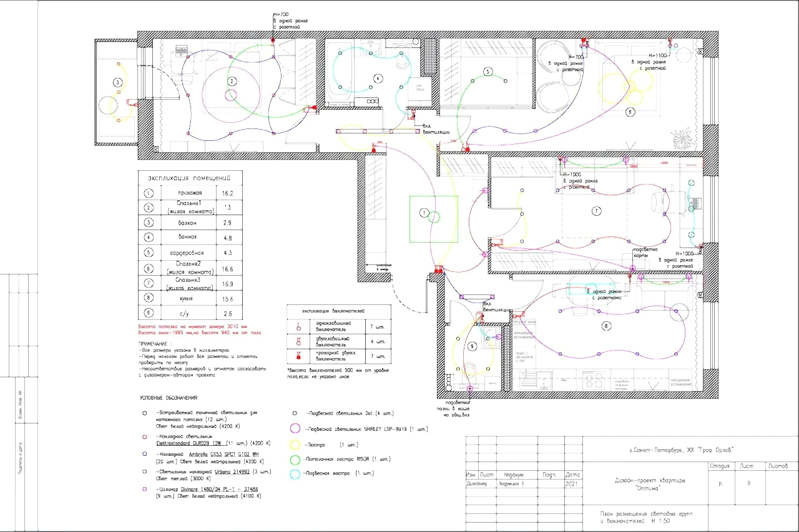This screenshot has width=799, height=532.
Task: Click cyan pendant chandelier circle in legend
Action: 295,474
